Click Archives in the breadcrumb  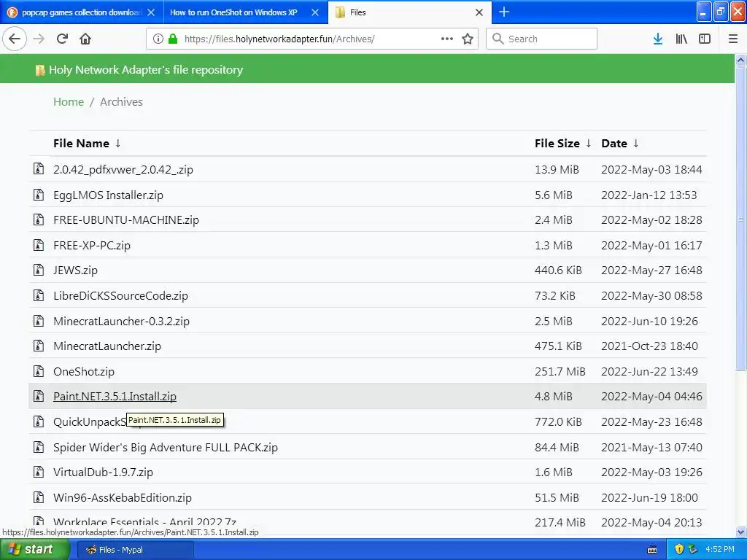121,102
